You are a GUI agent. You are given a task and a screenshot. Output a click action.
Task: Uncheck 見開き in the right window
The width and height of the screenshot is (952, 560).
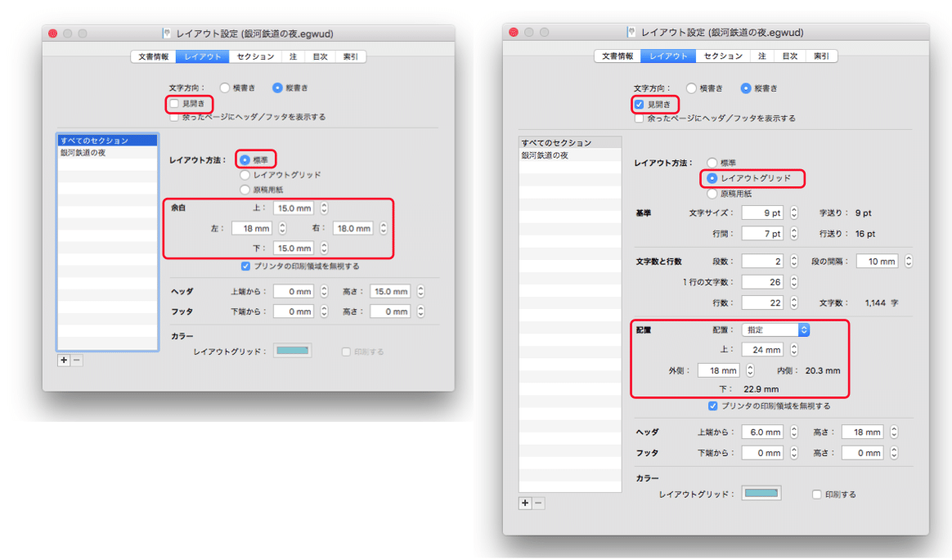tap(640, 105)
